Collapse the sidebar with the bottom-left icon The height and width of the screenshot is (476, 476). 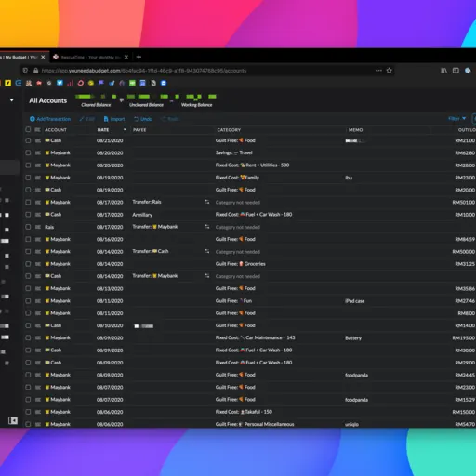[13, 420]
